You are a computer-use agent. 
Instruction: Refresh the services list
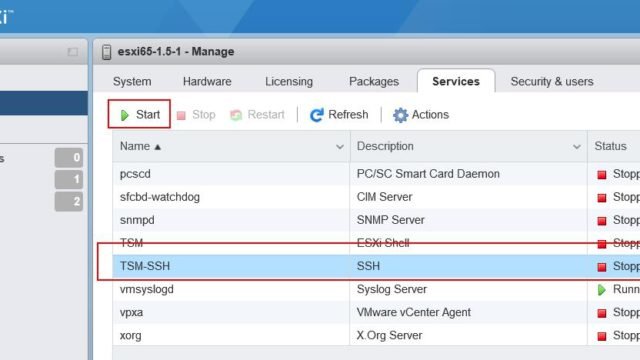339,115
